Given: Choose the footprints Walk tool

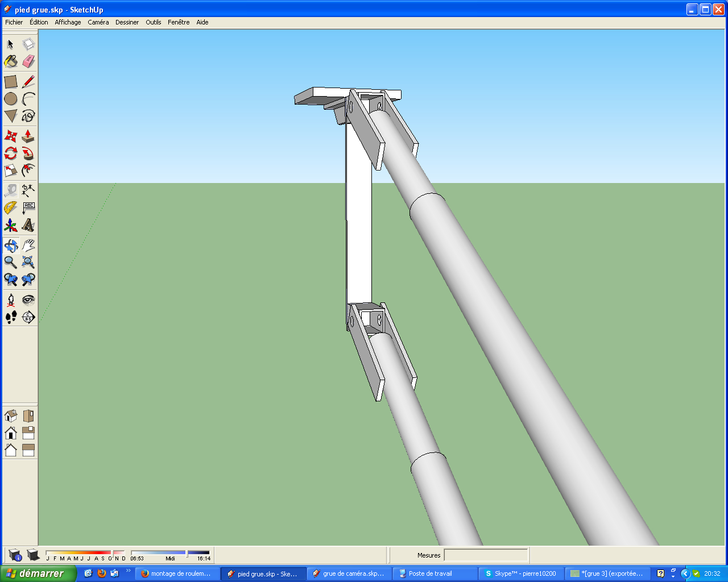Looking at the screenshot, I should coord(11,317).
